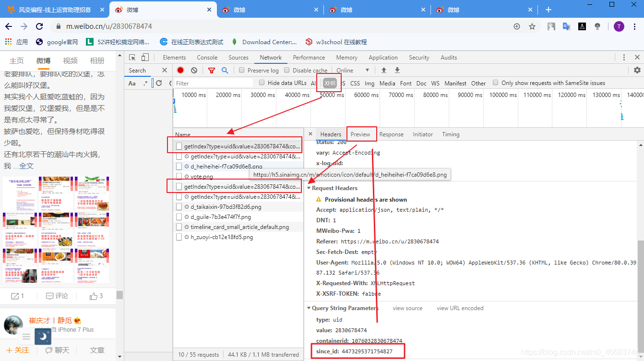Image resolution: width=644 pixels, height=361 pixels.
Task: Open the Preview tab of the request
Action: 360,134
